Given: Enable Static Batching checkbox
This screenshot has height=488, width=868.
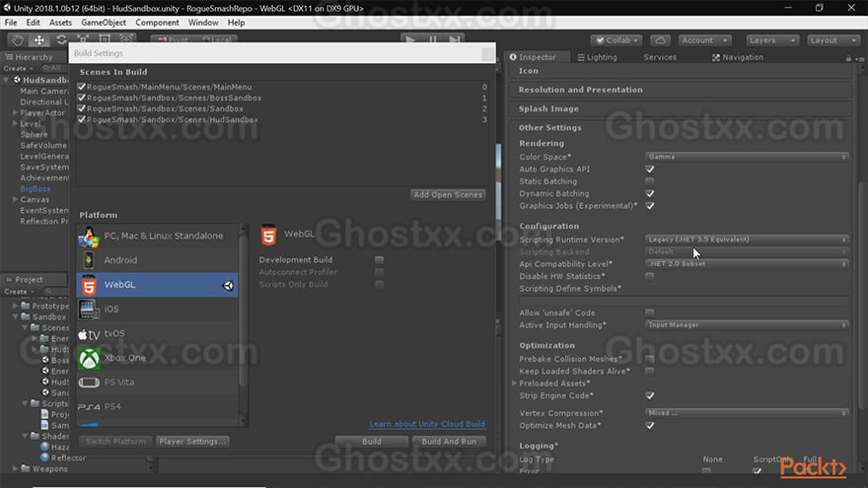Looking at the screenshot, I should 650,181.
